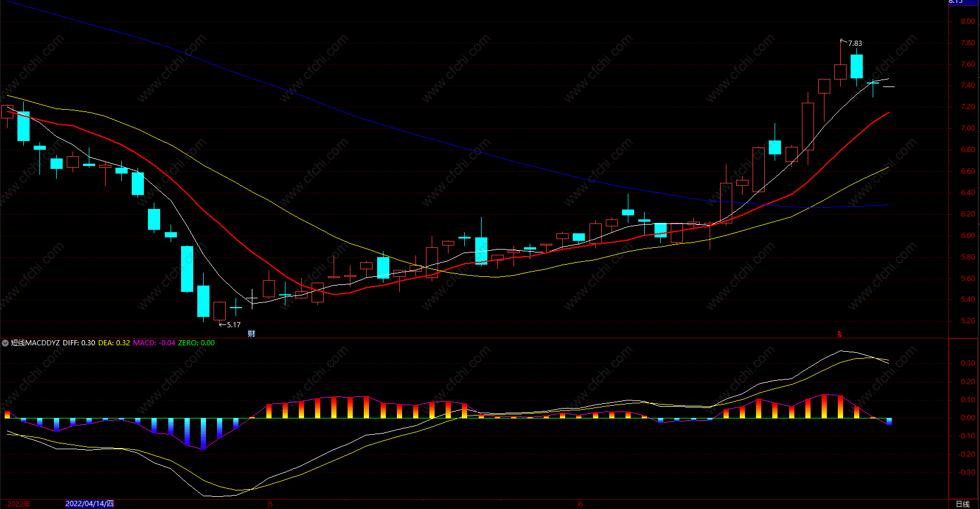Click the -0.30 MACD axis label

coord(967,472)
